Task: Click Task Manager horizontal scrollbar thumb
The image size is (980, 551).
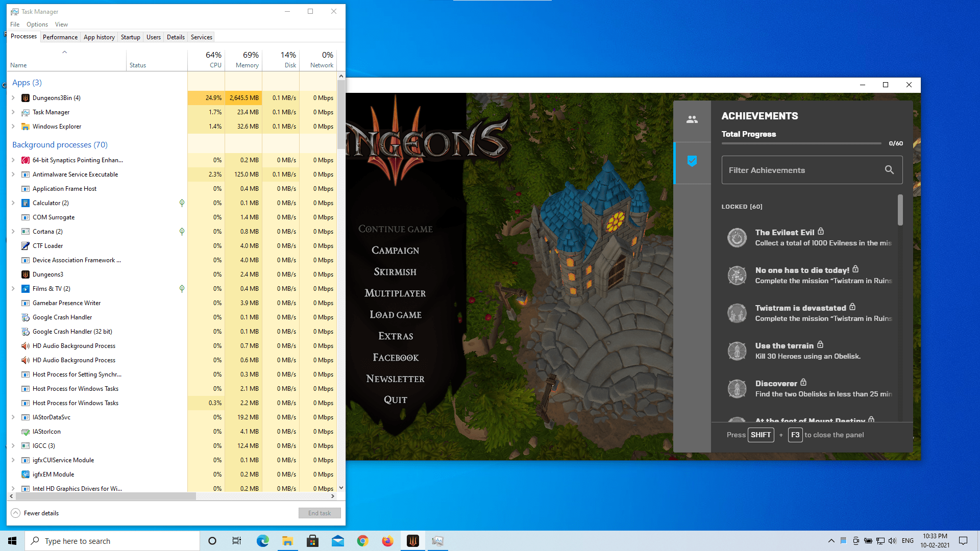Action: coord(106,496)
